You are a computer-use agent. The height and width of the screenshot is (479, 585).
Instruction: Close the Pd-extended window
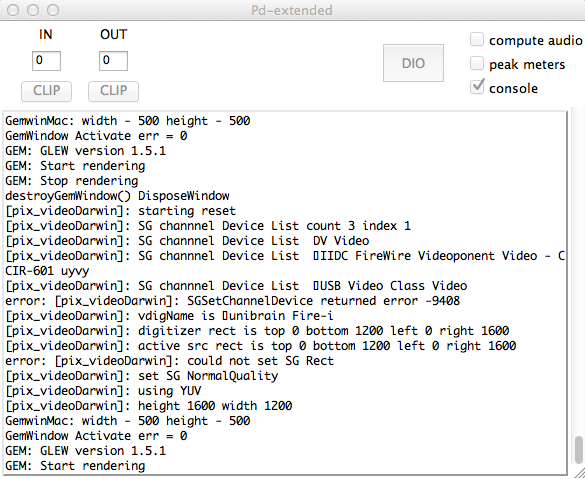13,10
